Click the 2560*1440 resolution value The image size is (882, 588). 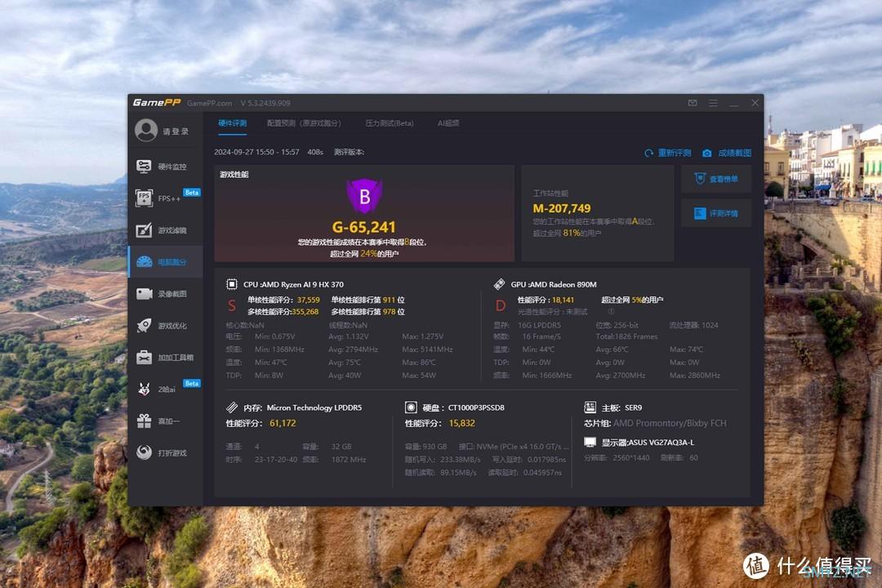631,457
